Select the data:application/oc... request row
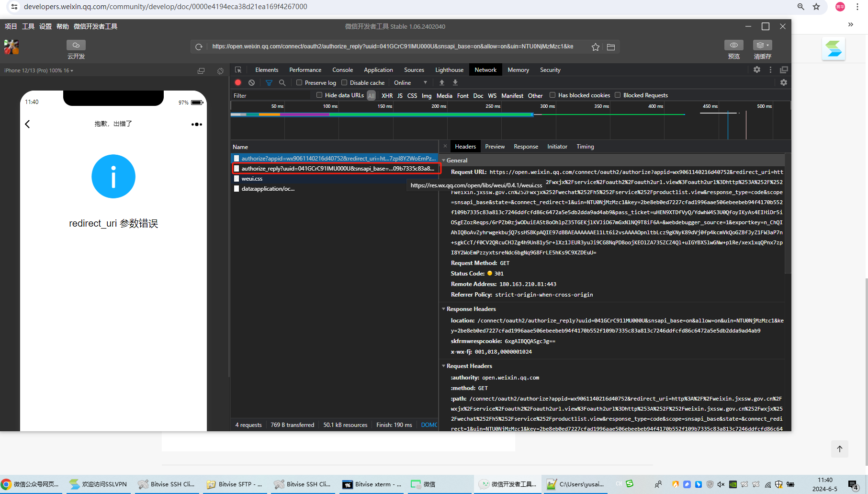 point(334,189)
